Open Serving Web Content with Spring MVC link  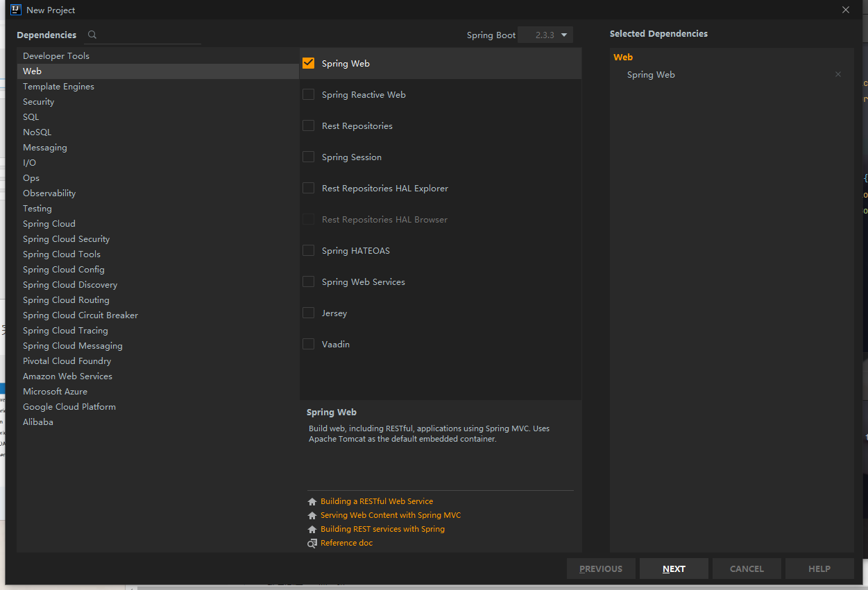[391, 515]
